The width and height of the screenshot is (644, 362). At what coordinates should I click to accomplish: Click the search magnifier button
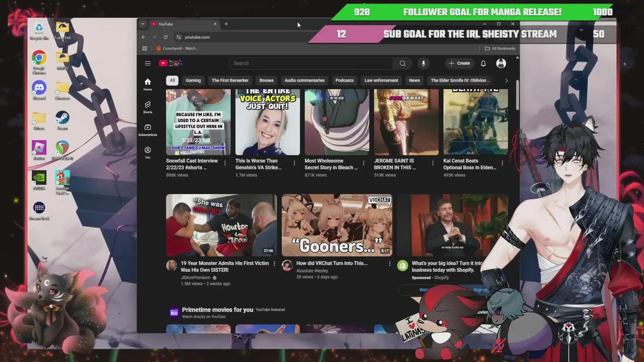pos(403,63)
